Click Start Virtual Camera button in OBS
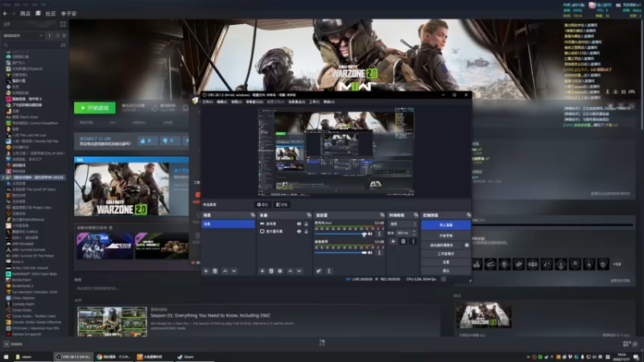This screenshot has width=644, height=362. coord(441,245)
